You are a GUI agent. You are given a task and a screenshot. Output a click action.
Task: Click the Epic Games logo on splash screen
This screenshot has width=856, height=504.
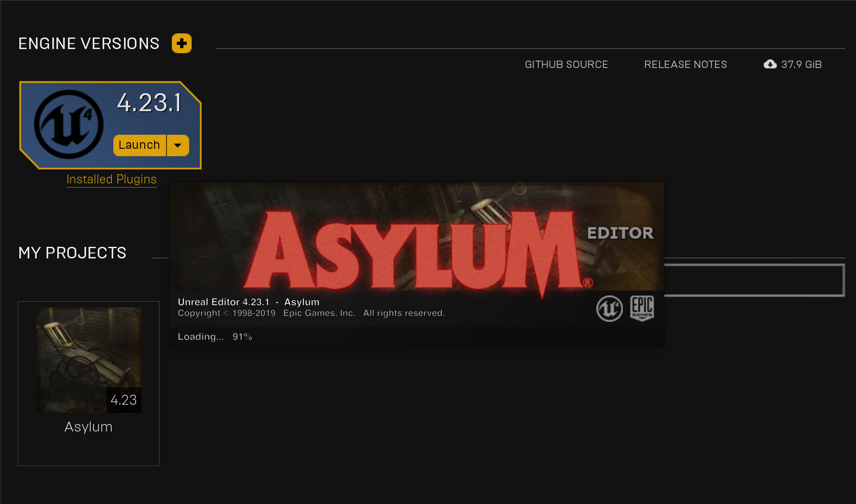642,308
